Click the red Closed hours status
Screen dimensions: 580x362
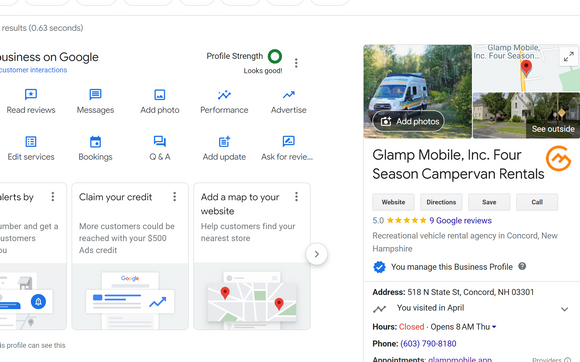[411, 327]
